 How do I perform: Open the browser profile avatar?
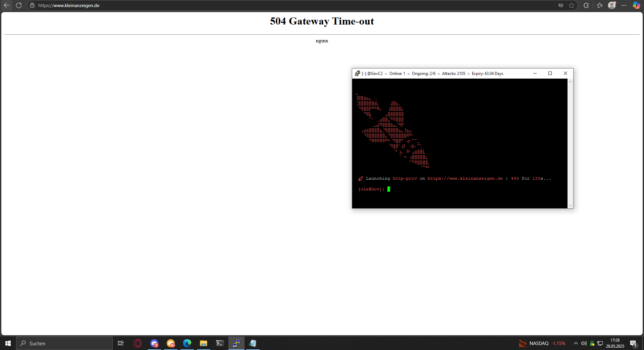point(612,5)
